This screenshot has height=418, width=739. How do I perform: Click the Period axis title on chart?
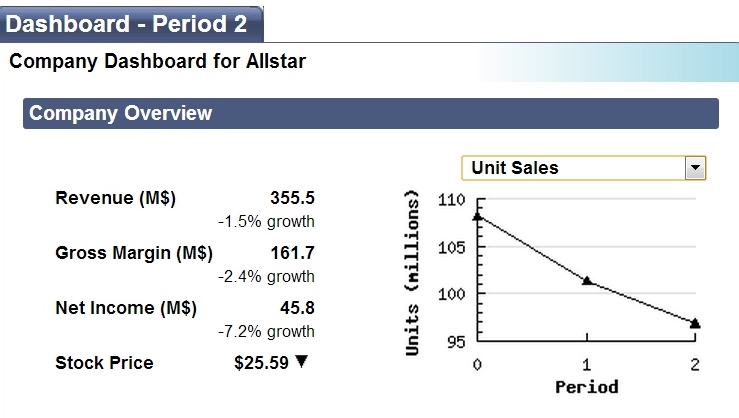point(587,387)
